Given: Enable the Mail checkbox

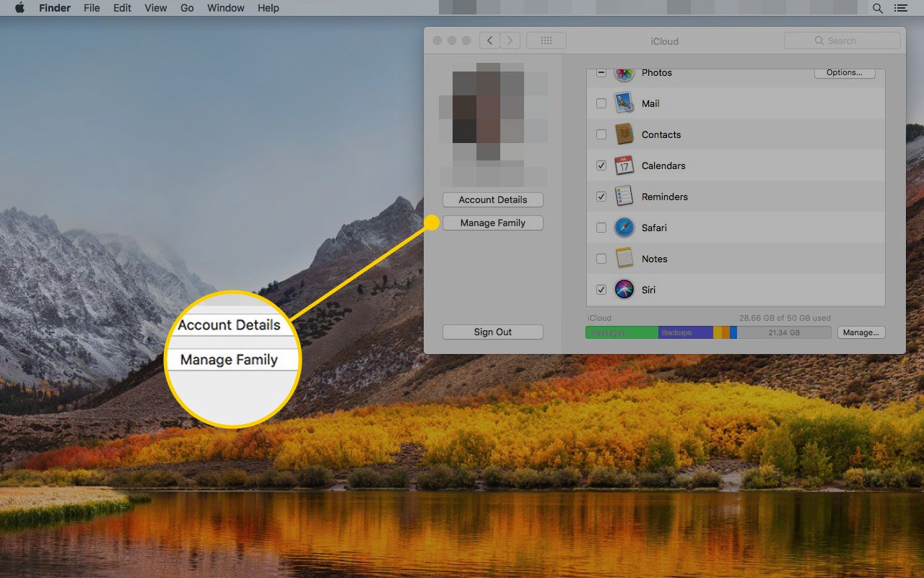Looking at the screenshot, I should 601,103.
